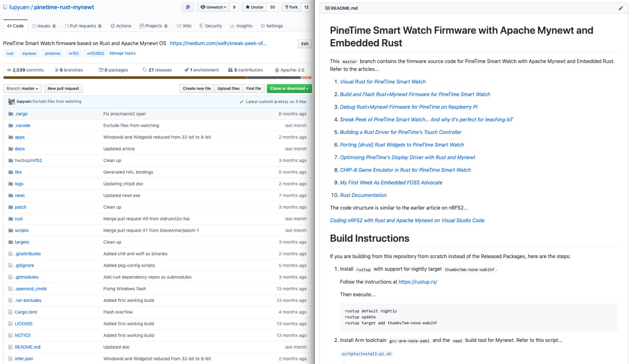The image size is (630, 364).
Task: Open the Clone or download dropdown
Action: 289,89
